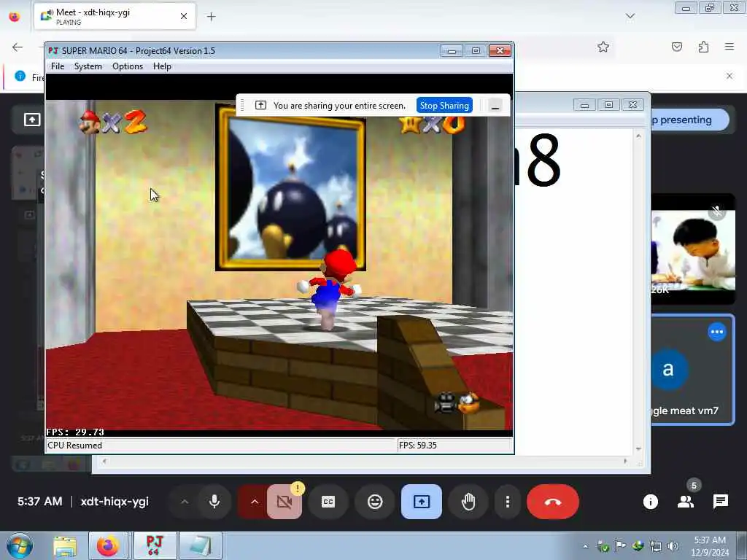
Task: Close the Meet xdt-hiqx-ygi tab
Action: pyautogui.click(x=183, y=16)
